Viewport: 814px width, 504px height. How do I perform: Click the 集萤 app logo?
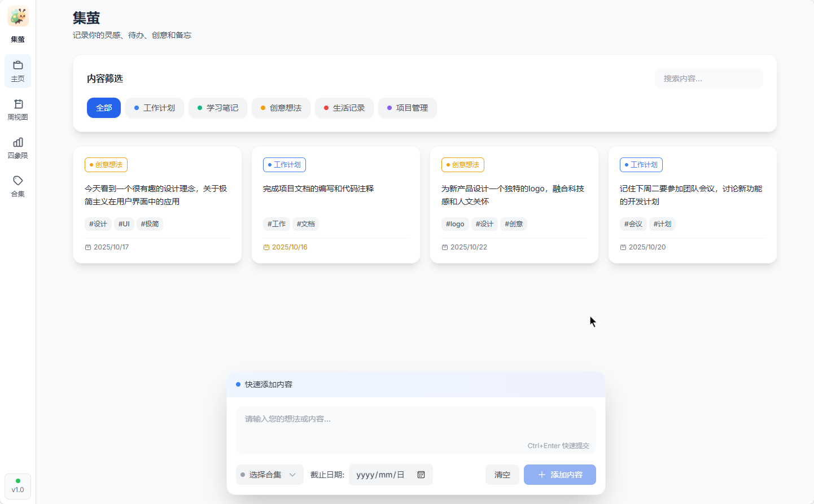[x=17, y=16]
